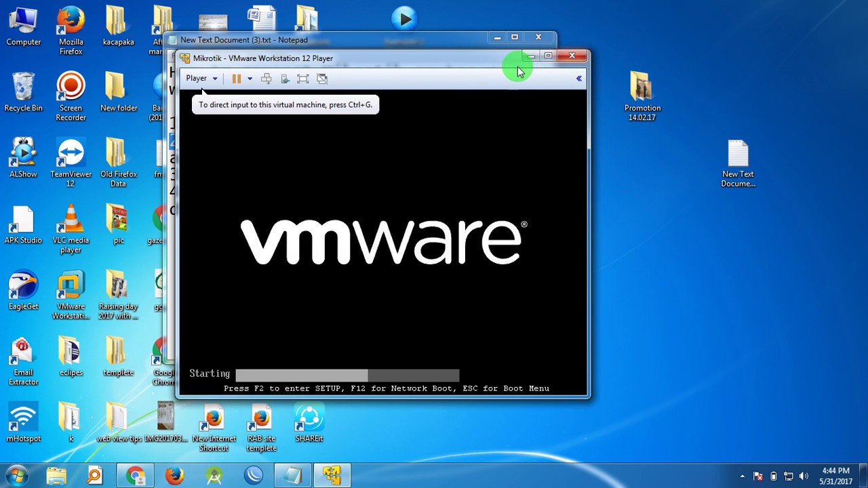This screenshot has width=868, height=488.
Task: Open the Computer desktop icon
Action: pos(23,27)
